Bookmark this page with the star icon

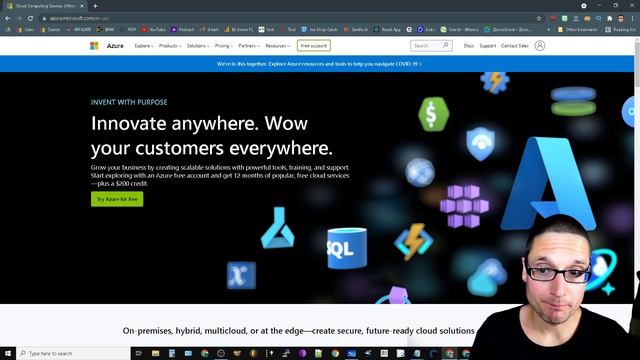(539, 18)
